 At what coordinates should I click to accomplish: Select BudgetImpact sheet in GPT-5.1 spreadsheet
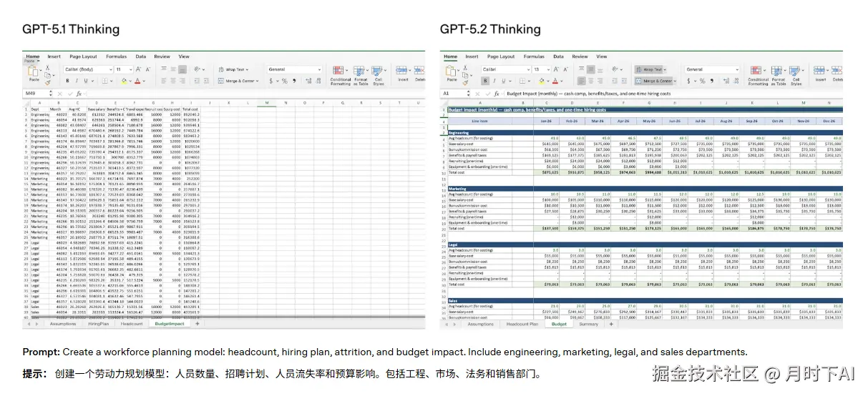coord(170,324)
